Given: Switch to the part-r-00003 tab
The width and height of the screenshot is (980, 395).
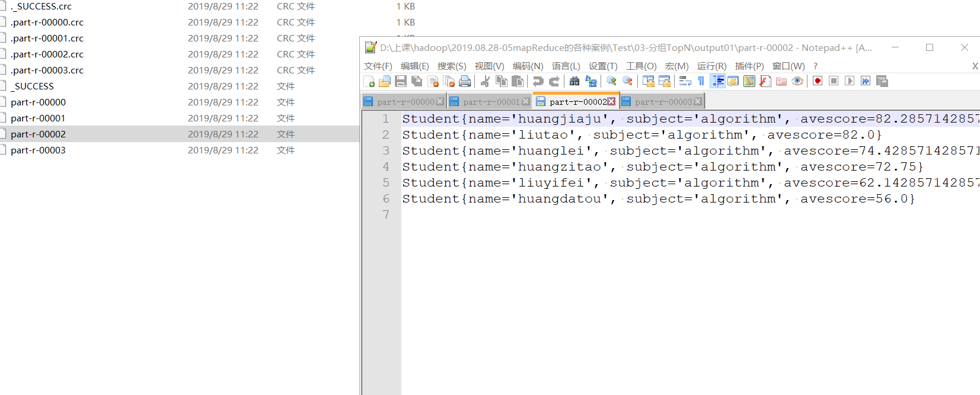Looking at the screenshot, I should (663, 102).
